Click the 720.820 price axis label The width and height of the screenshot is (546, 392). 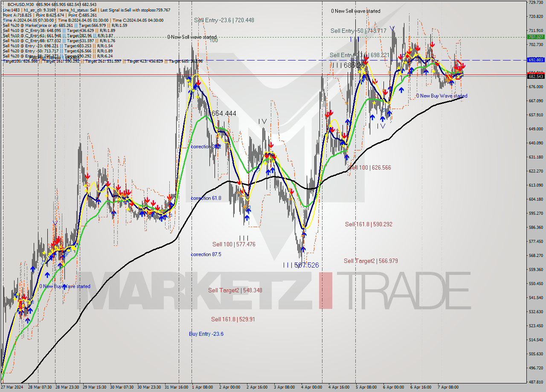click(536, 16)
